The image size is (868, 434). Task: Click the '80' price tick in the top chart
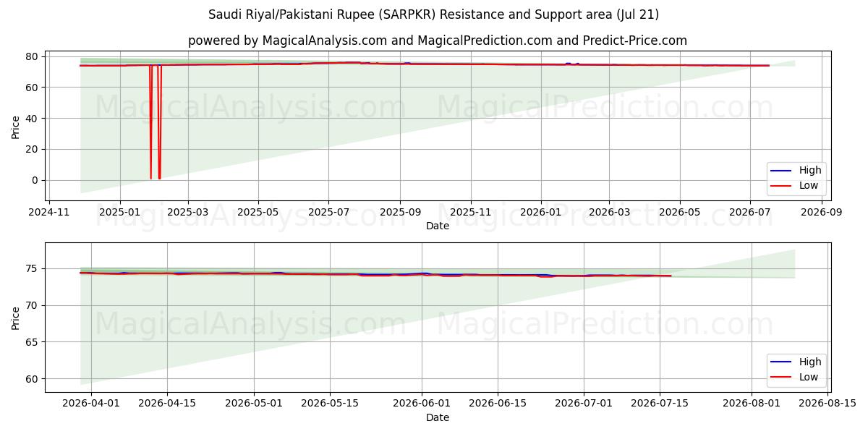(33, 56)
